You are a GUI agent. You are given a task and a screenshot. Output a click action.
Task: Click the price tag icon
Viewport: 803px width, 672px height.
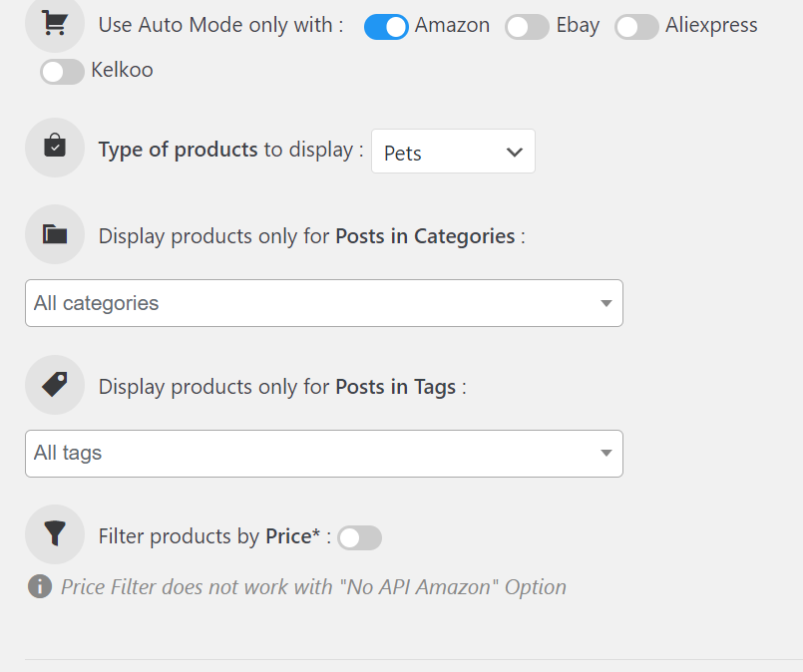point(55,385)
